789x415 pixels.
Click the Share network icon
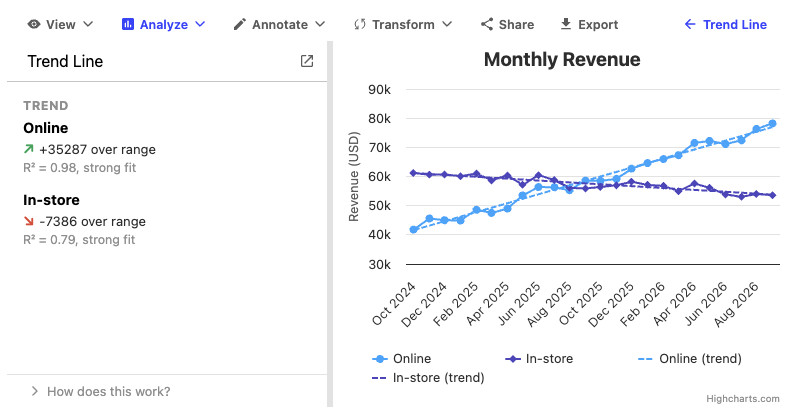487,24
